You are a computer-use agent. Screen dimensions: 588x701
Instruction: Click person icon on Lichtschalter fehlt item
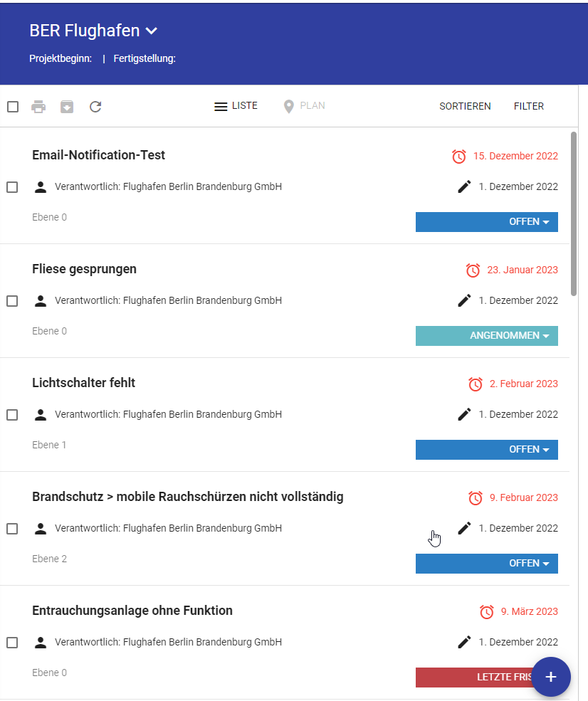point(41,414)
